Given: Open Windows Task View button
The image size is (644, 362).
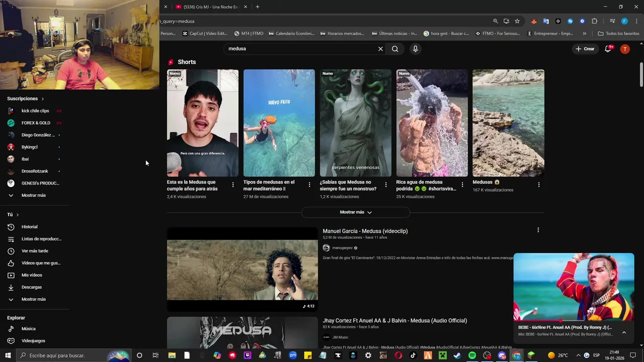Looking at the screenshot, I should (155, 355).
